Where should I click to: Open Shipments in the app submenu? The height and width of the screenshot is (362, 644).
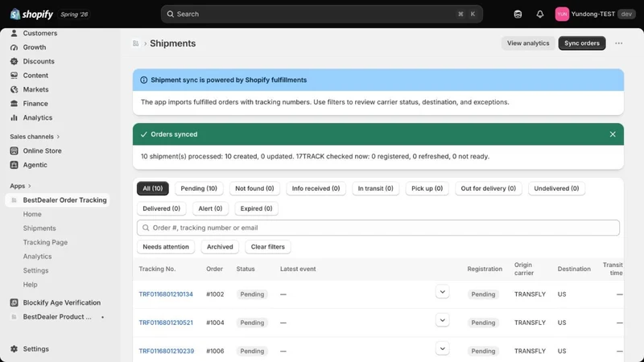pyautogui.click(x=39, y=228)
